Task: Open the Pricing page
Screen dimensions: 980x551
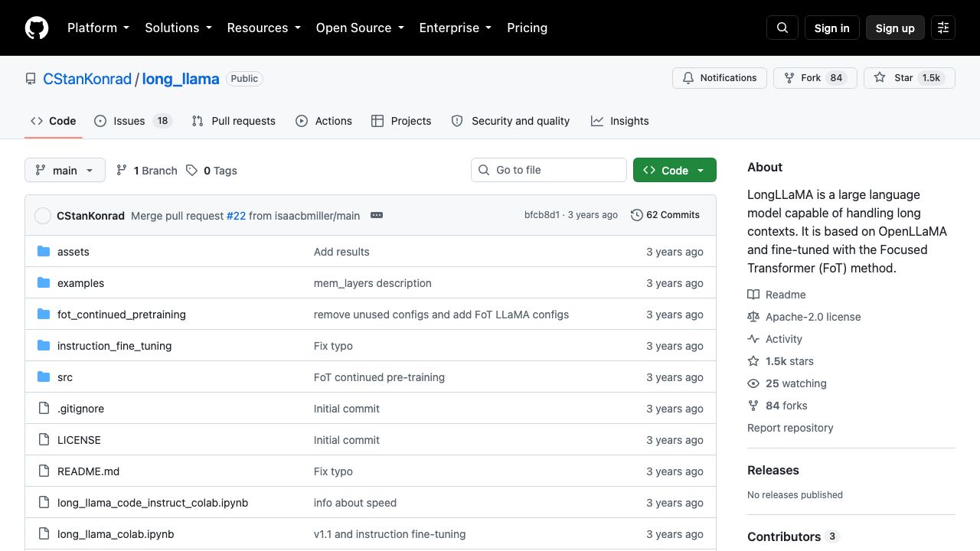Action: tap(527, 28)
